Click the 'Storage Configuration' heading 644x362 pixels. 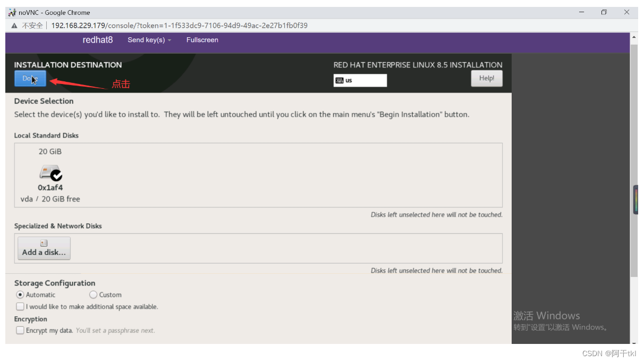(55, 283)
